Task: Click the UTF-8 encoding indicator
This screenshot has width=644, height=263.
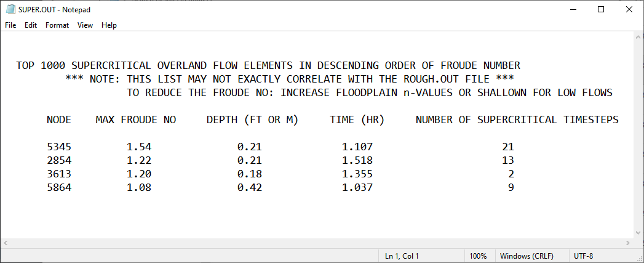Action: (x=584, y=256)
